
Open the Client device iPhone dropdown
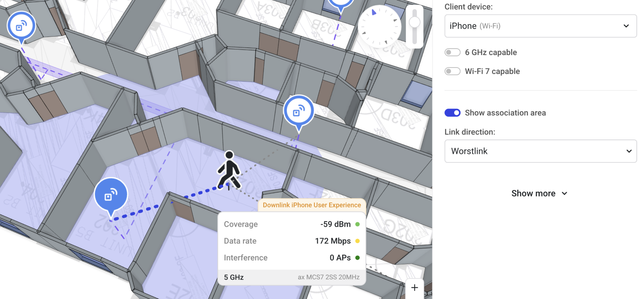pyautogui.click(x=541, y=26)
